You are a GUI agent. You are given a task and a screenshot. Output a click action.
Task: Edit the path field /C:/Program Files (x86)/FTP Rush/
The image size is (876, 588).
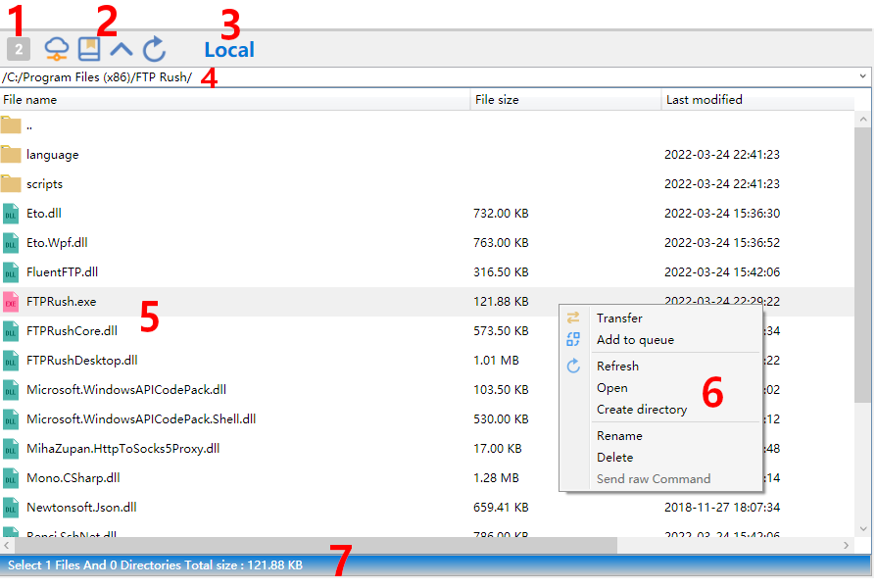430,77
